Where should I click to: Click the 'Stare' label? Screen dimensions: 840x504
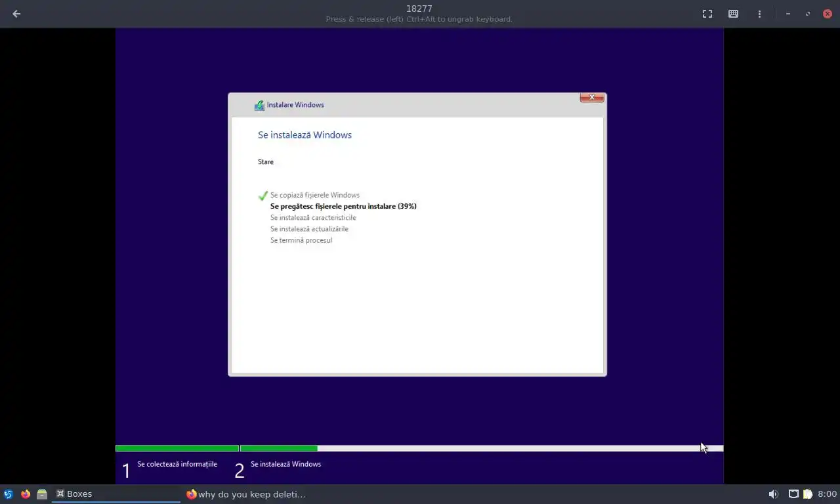(266, 161)
